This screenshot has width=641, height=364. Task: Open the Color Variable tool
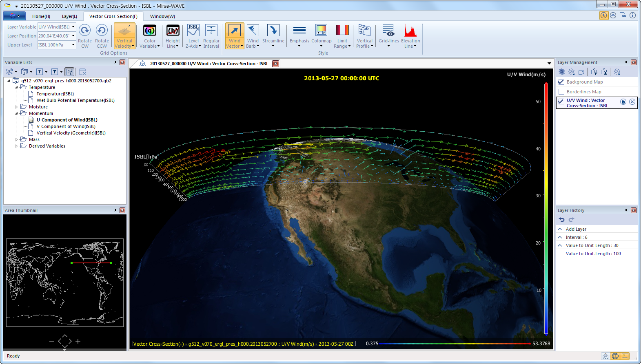150,36
